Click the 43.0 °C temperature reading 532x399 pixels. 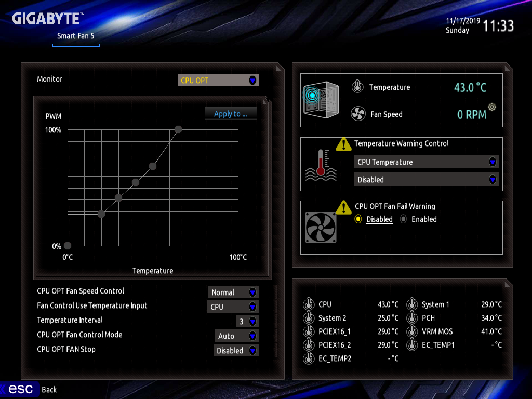click(x=470, y=87)
